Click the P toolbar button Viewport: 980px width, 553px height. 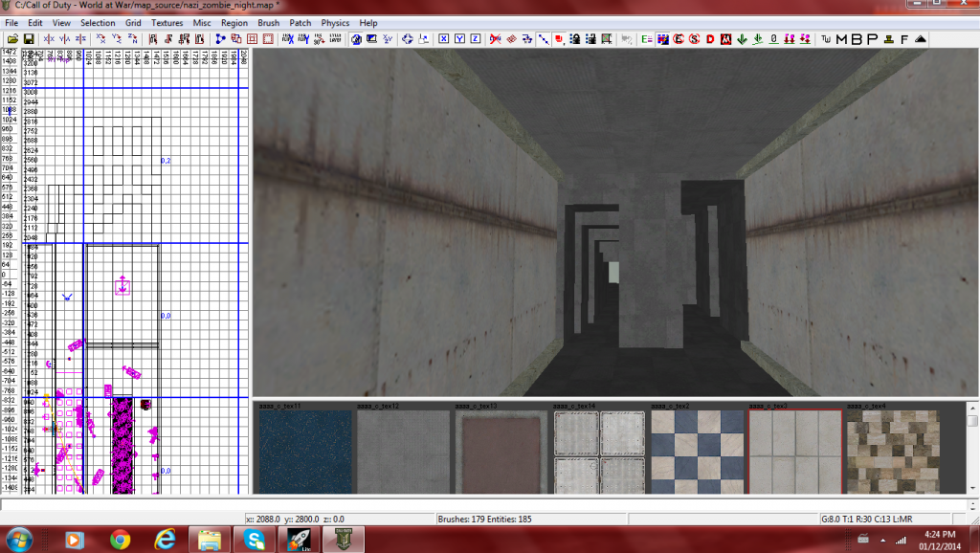pos(873,38)
